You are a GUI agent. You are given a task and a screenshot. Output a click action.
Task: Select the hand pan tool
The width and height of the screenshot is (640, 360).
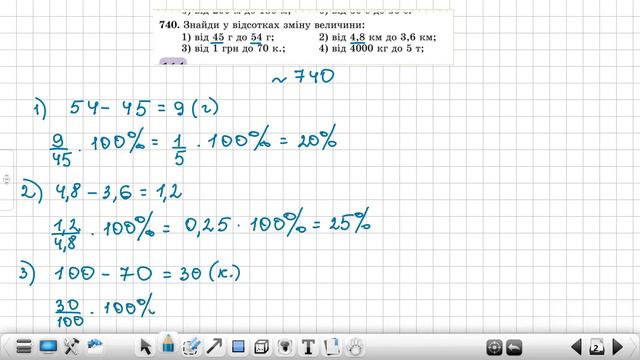(x=356, y=347)
